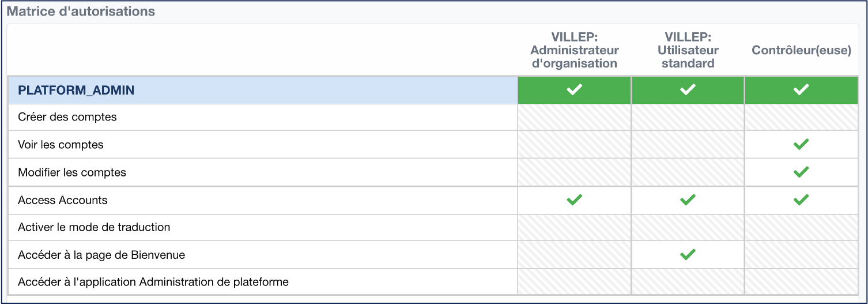This screenshot has width=868, height=305.
Task: Uncheck Access Accounts for Administrateur d'organisation
Action: click(x=574, y=199)
